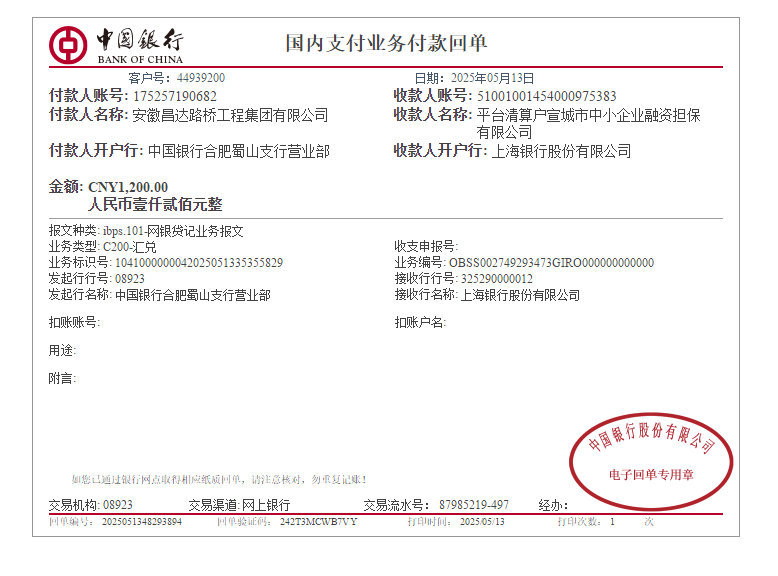Image resolution: width=778 pixels, height=576 pixels.
Task: Select the amount CNY1,200.00
Action: [x=128, y=187]
